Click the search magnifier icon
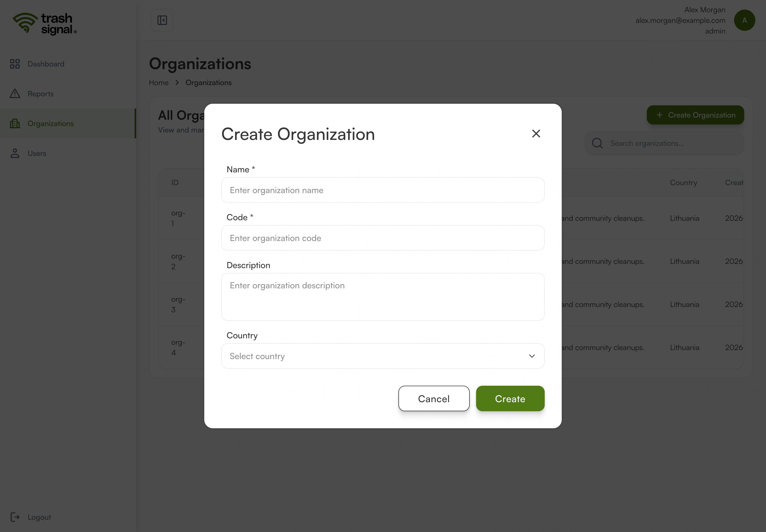Viewport: 766px width, 532px height. [597, 143]
